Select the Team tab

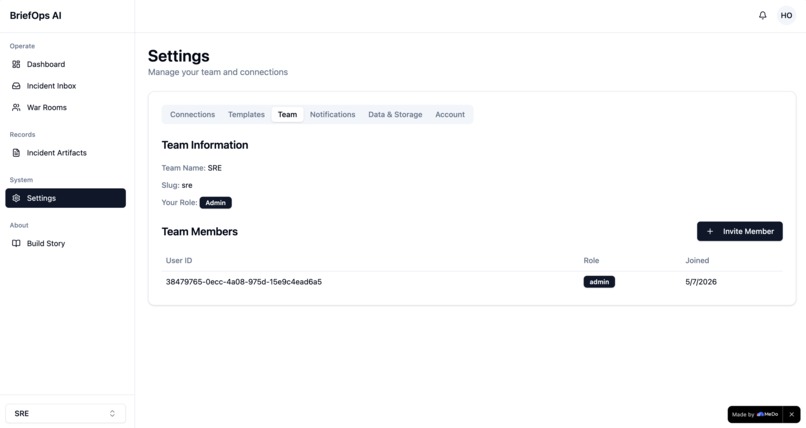tap(287, 115)
